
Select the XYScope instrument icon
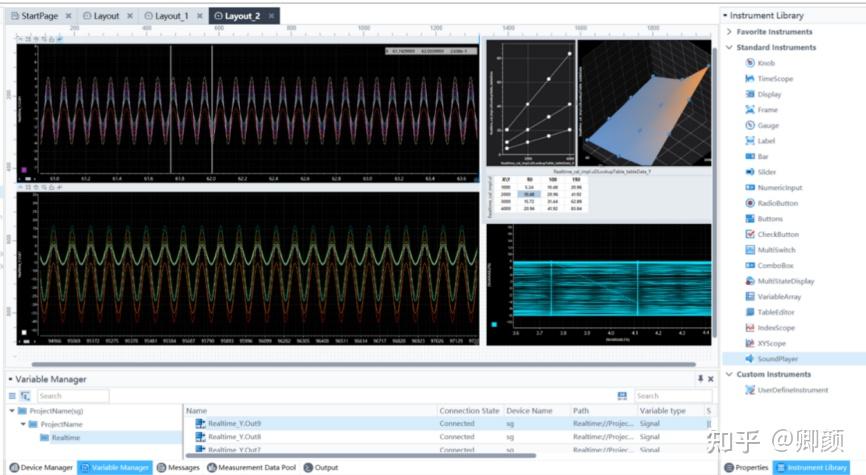tap(750, 343)
